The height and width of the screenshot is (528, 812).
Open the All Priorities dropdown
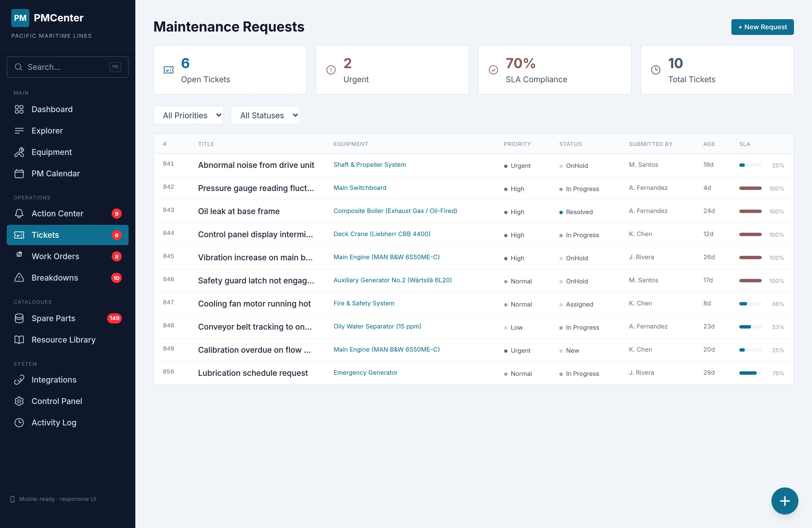coord(188,116)
